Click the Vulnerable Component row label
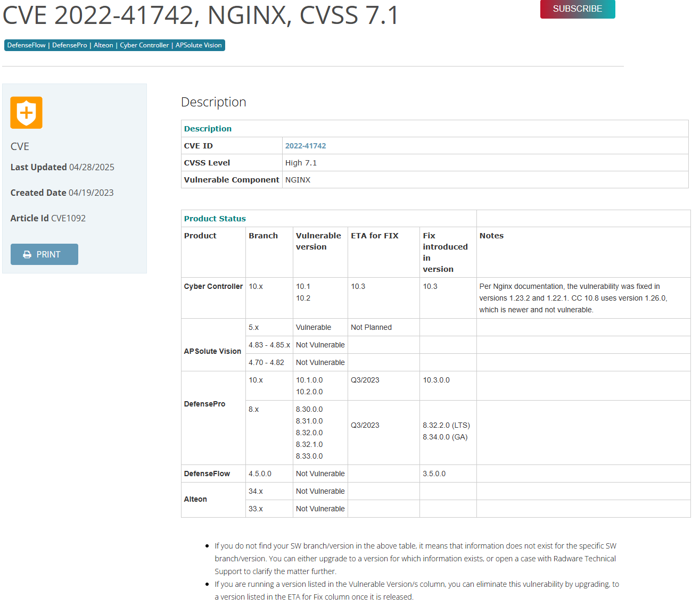 (232, 180)
